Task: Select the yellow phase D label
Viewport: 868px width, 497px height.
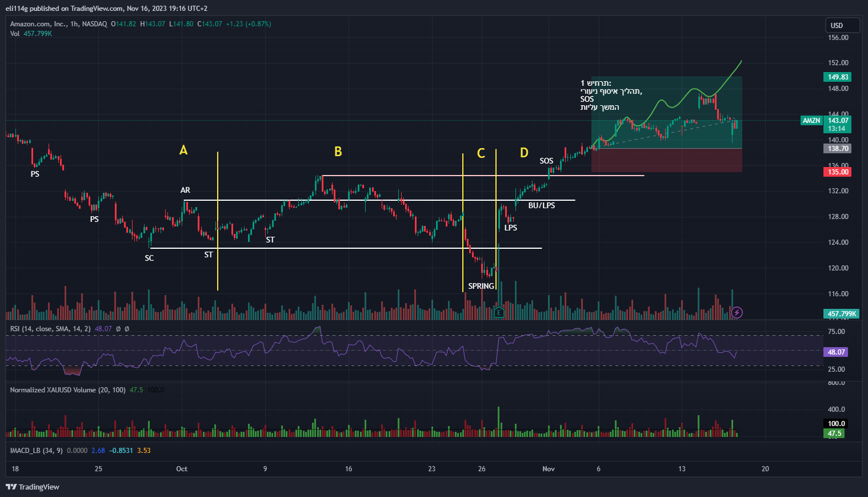Action: pos(524,153)
